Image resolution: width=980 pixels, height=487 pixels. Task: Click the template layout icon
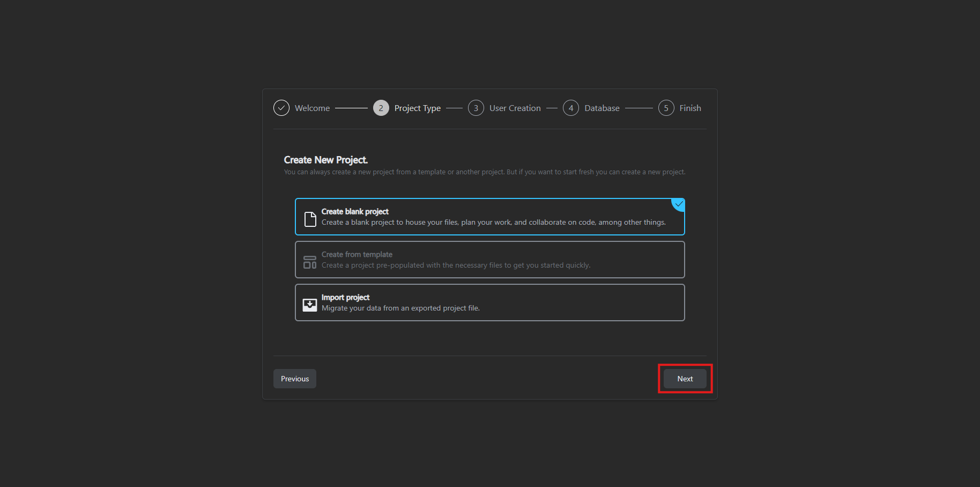pyautogui.click(x=310, y=262)
